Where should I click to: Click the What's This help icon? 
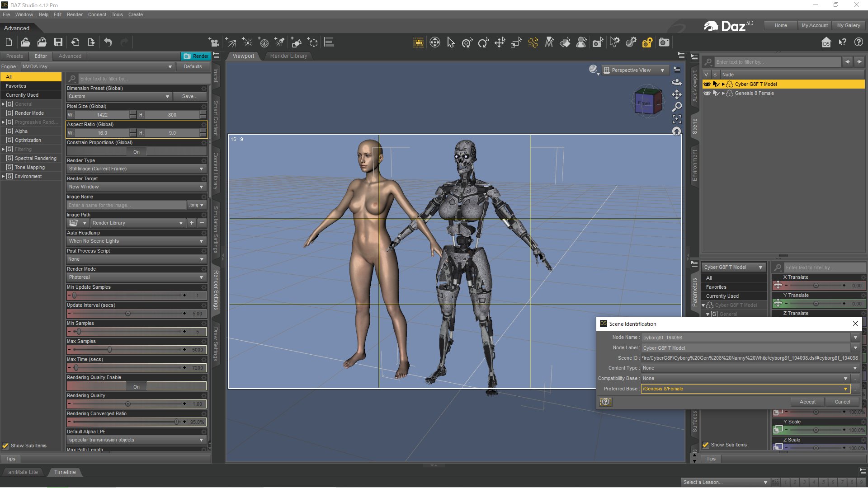pos(843,42)
